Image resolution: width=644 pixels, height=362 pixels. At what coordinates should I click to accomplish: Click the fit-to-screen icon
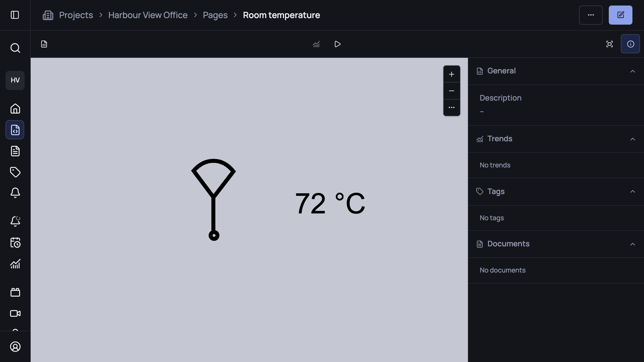coord(609,44)
